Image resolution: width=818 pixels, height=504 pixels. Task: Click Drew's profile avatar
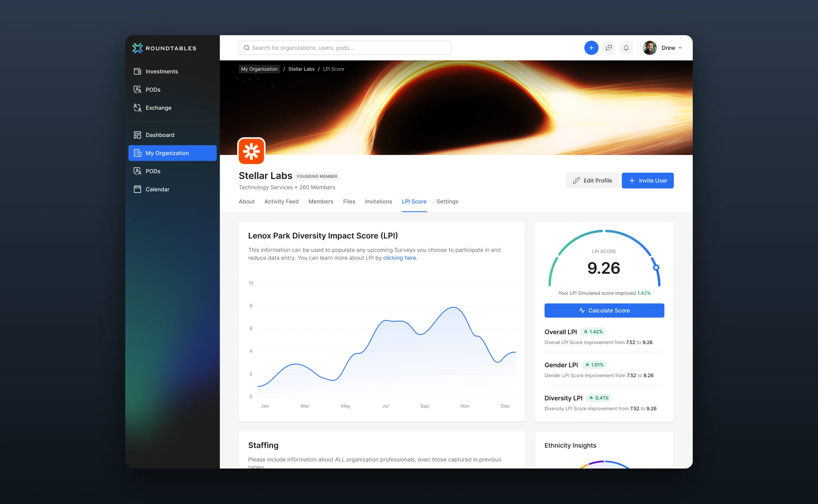click(x=650, y=48)
